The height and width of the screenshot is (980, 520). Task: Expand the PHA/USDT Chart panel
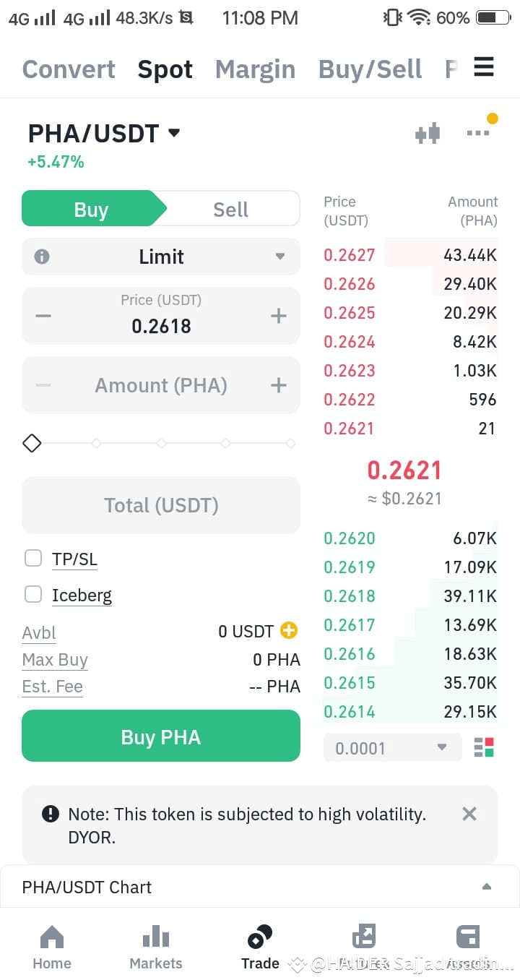(260, 887)
